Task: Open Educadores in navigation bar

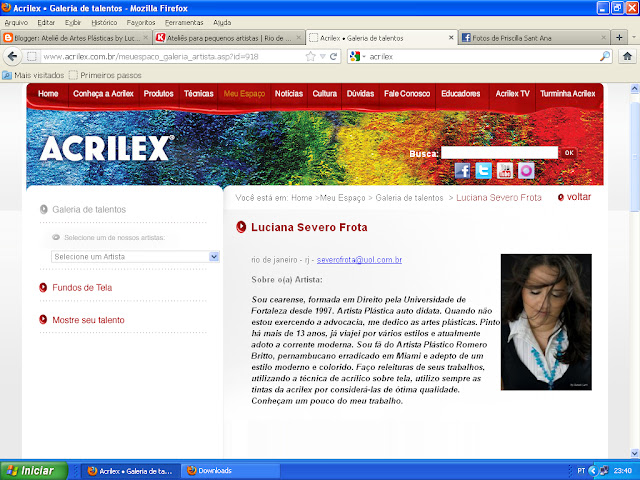Action: point(460,93)
